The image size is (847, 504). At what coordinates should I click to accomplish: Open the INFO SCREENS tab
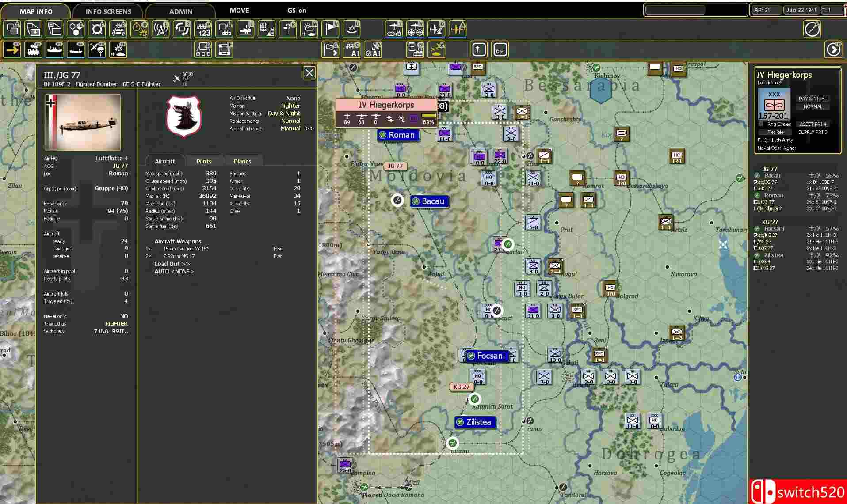(108, 11)
